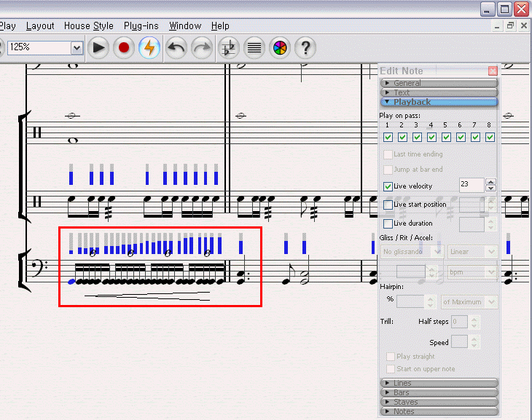Expand the General panel section
The height and width of the screenshot is (420, 532).
[x=439, y=83]
